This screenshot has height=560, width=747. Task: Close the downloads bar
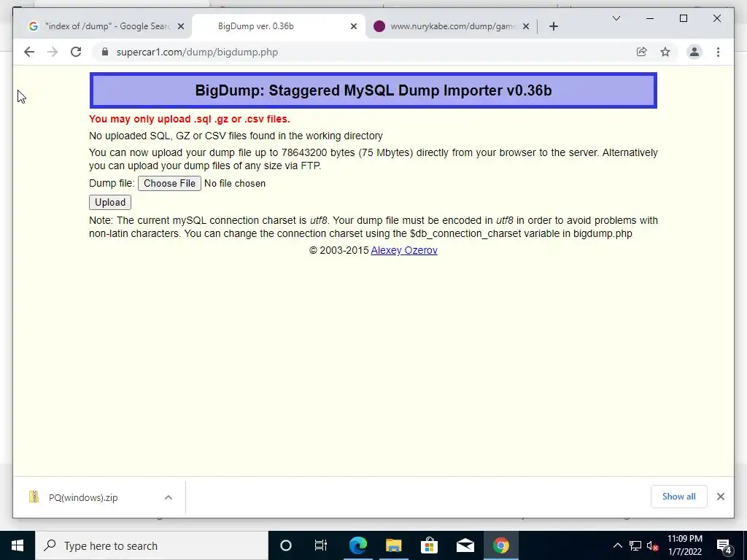click(x=720, y=497)
